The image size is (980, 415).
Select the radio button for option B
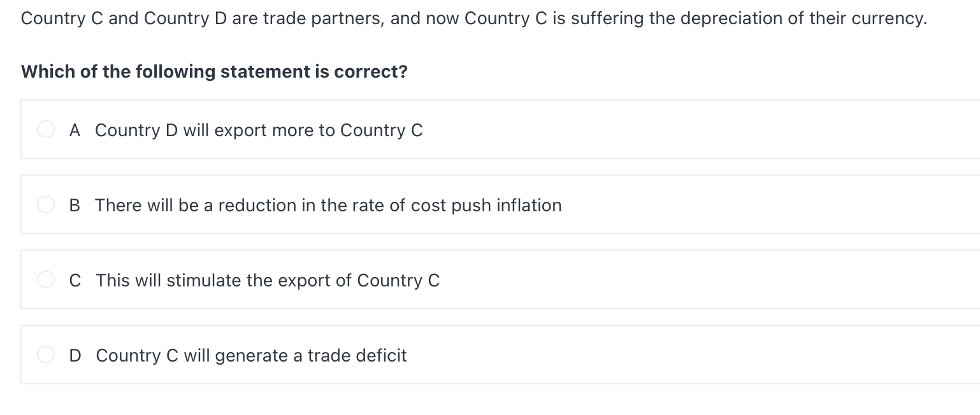(x=45, y=204)
